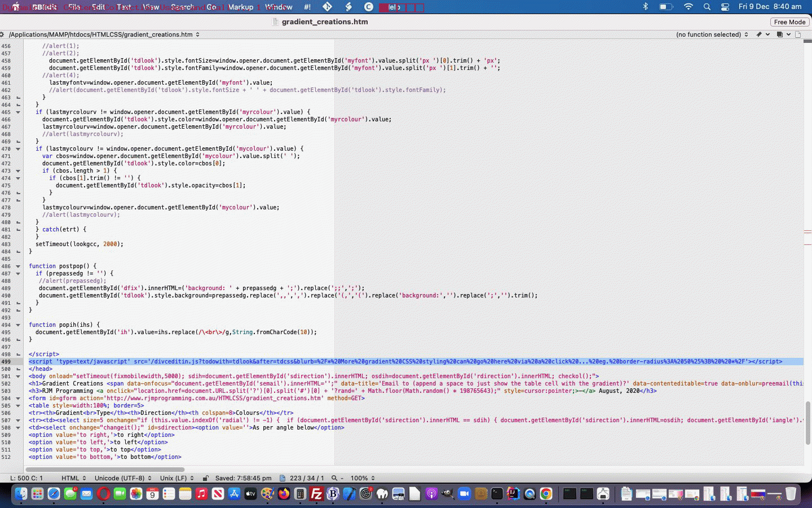Change the HTML language selector
The image size is (812, 508).
(73, 478)
